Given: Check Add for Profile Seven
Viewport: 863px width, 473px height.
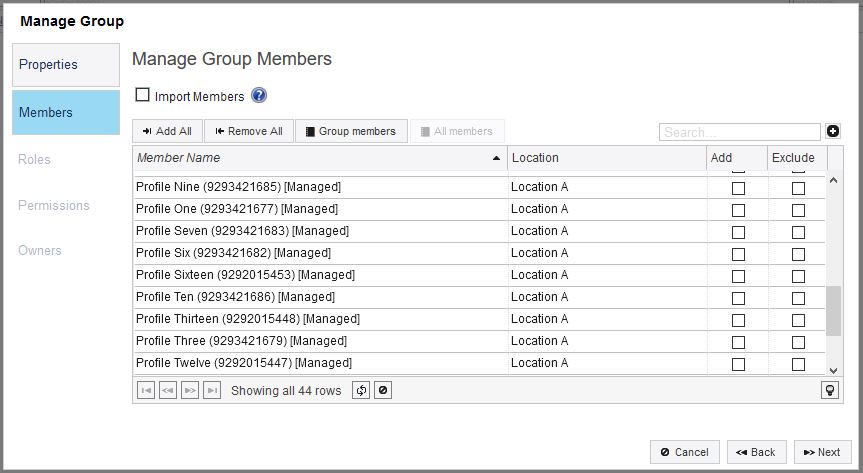Looking at the screenshot, I should point(738,232).
